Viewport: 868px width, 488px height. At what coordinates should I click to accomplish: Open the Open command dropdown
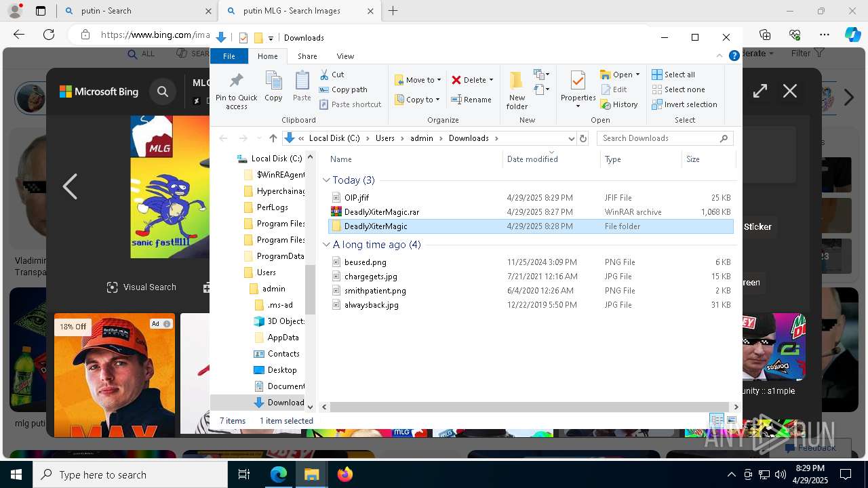(637, 75)
